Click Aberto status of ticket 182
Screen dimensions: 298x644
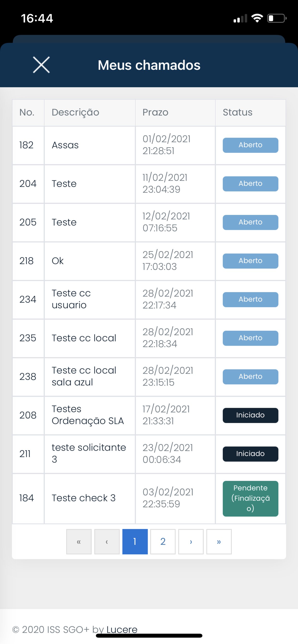pyautogui.click(x=250, y=145)
